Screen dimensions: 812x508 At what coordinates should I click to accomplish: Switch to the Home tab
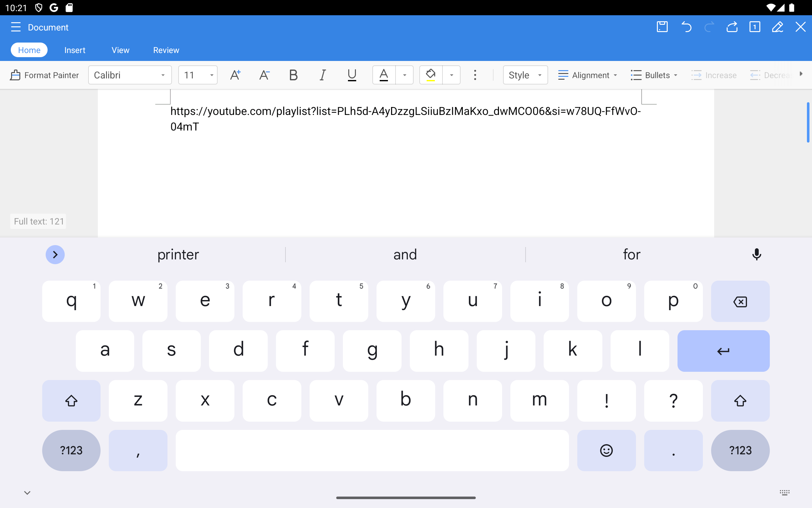point(29,50)
